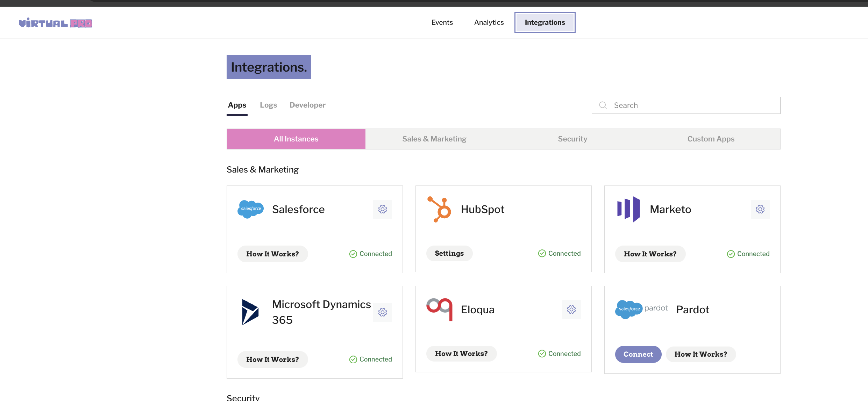Click the Virtual Pro logo

pyautogui.click(x=56, y=23)
